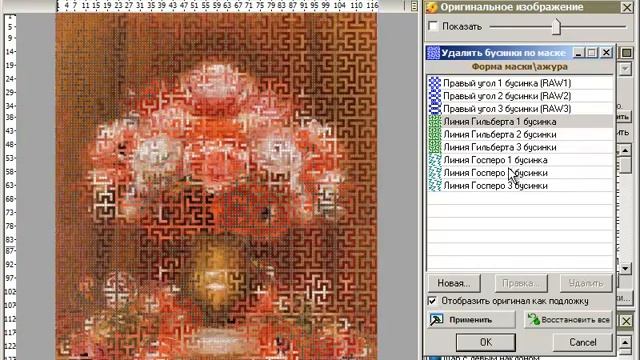
Task: Minimize the "Удалить бусинки по маске" dialog
Action: coord(578,53)
